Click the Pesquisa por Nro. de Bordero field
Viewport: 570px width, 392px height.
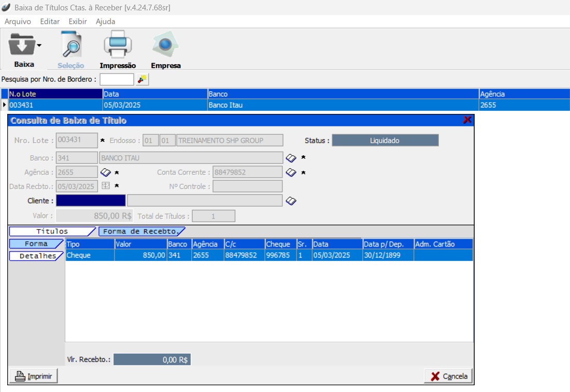pos(117,79)
